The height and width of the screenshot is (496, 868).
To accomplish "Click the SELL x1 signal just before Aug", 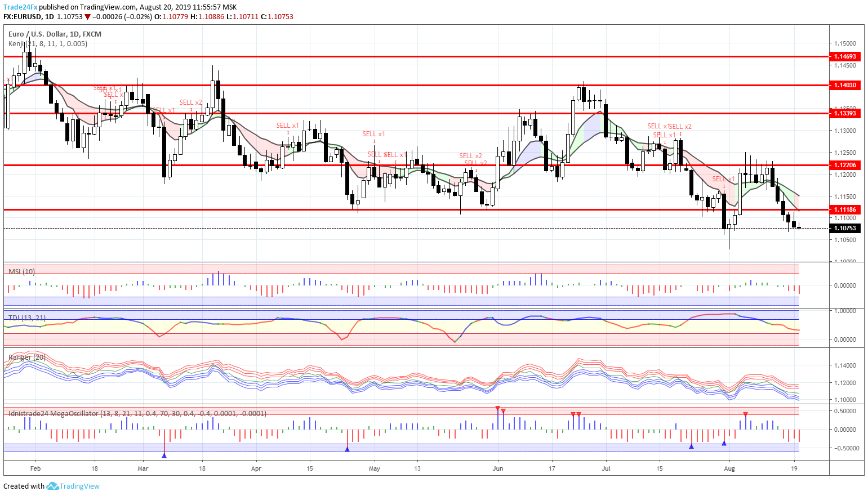I will coord(724,179).
